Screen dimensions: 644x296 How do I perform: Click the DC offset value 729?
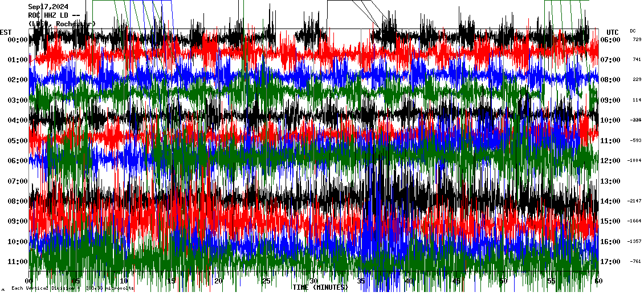tap(637, 40)
